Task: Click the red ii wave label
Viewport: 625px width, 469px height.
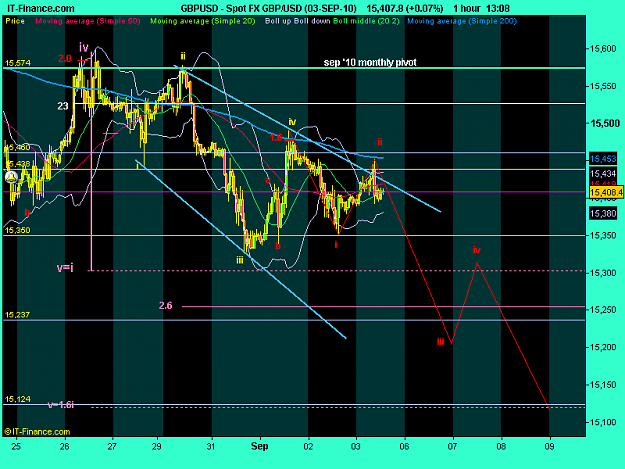Action: pos(380,142)
